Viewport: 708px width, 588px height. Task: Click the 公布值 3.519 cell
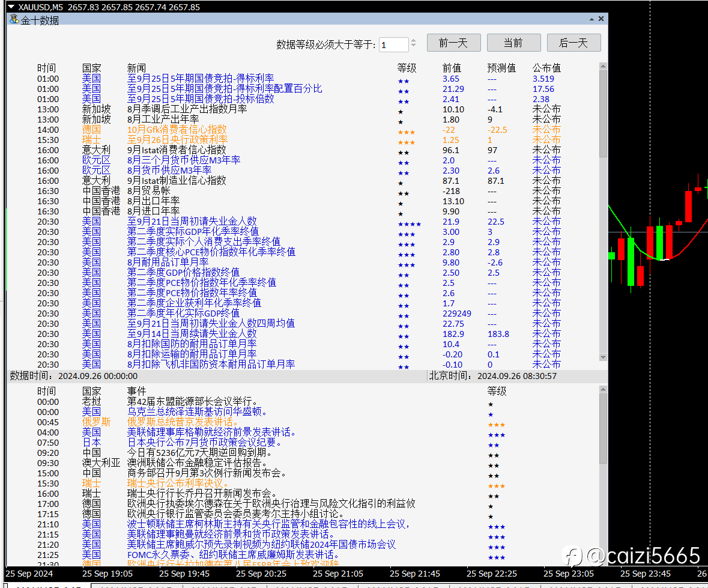point(543,79)
